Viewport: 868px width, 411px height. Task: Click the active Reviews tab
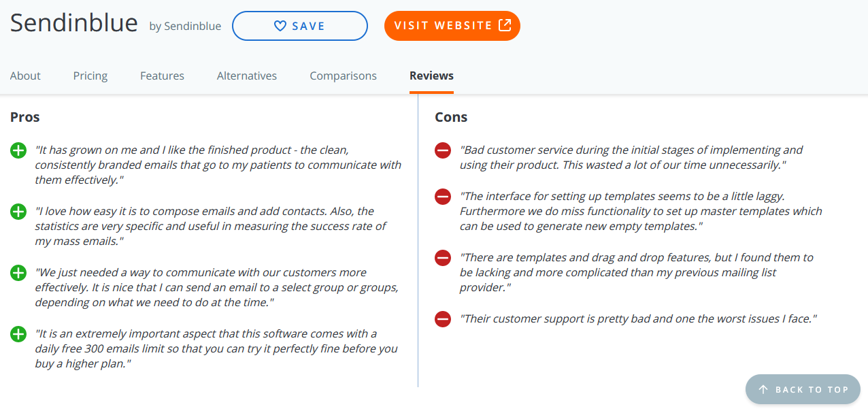(431, 76)
